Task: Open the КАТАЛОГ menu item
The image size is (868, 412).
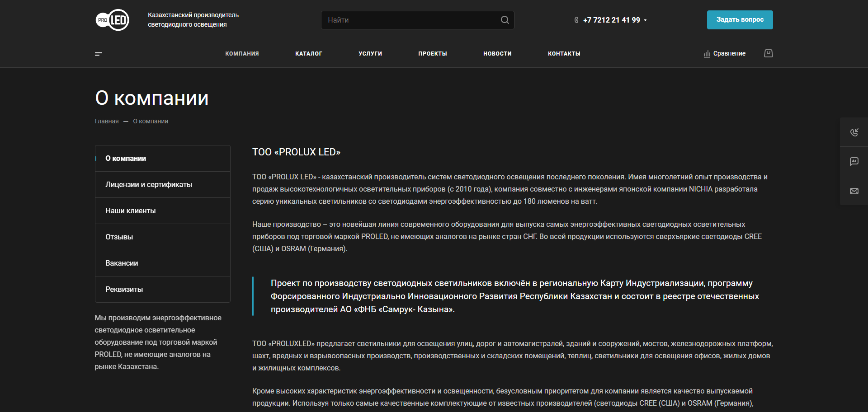Action: click(x=309, y=54)
